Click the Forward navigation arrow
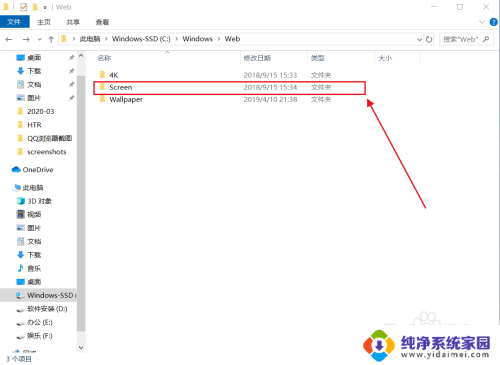 click(x=26, y=39)
